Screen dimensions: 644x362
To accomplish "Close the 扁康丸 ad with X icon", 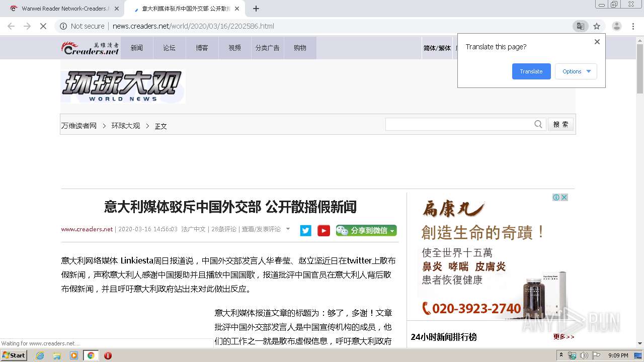I will pyautogui.click(x=565, y=198).
